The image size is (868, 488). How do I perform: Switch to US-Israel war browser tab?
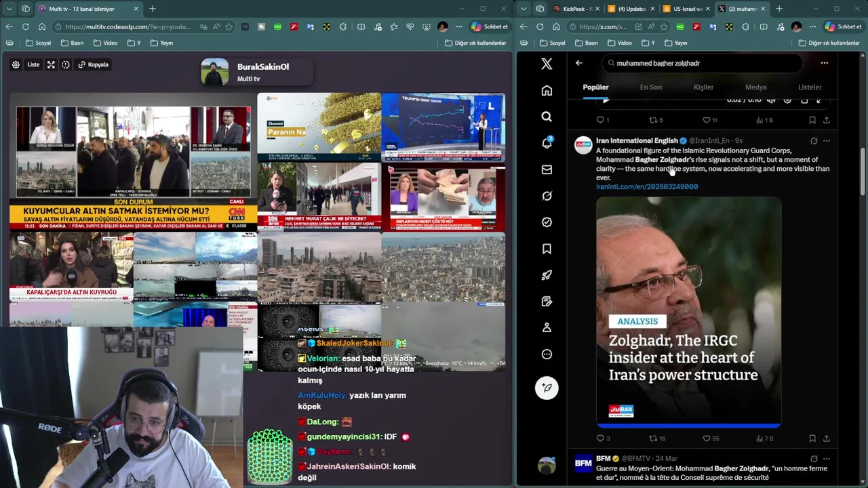(686, 9)
